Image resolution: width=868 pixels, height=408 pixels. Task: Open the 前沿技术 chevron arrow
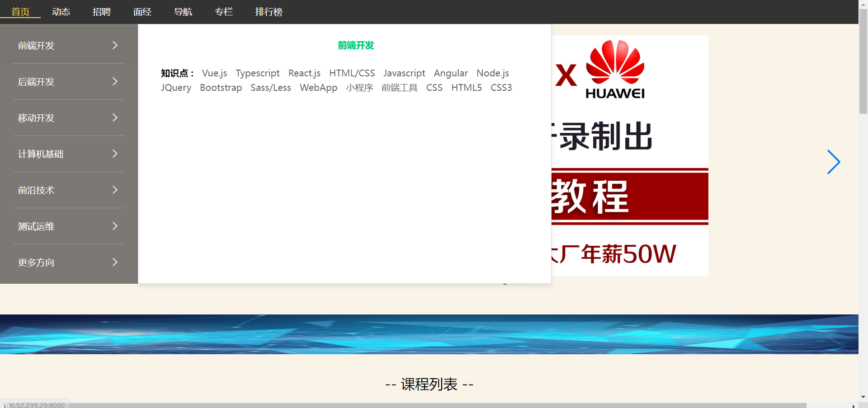coord(115,190)
